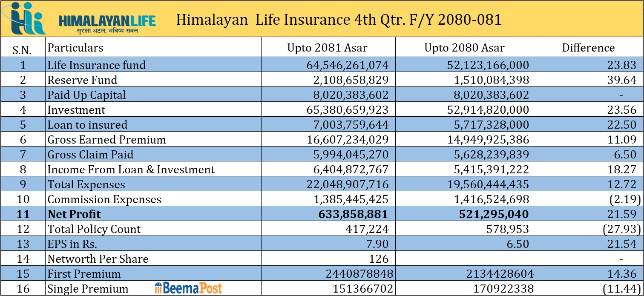644x296 pixels.
Task: Click the Net Profit value 633,858,881
Action: [x=353, y=214]
